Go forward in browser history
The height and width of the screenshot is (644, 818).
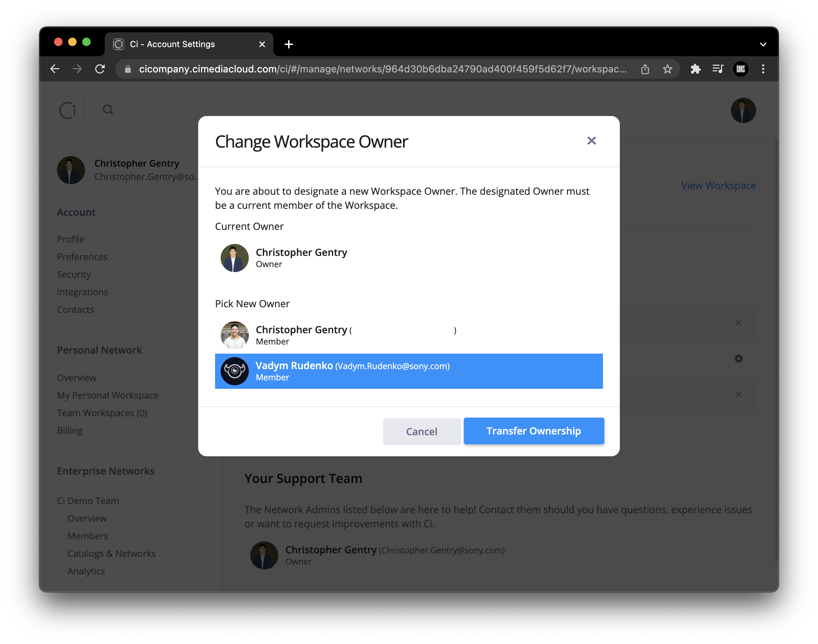click(x=77, y=69)
